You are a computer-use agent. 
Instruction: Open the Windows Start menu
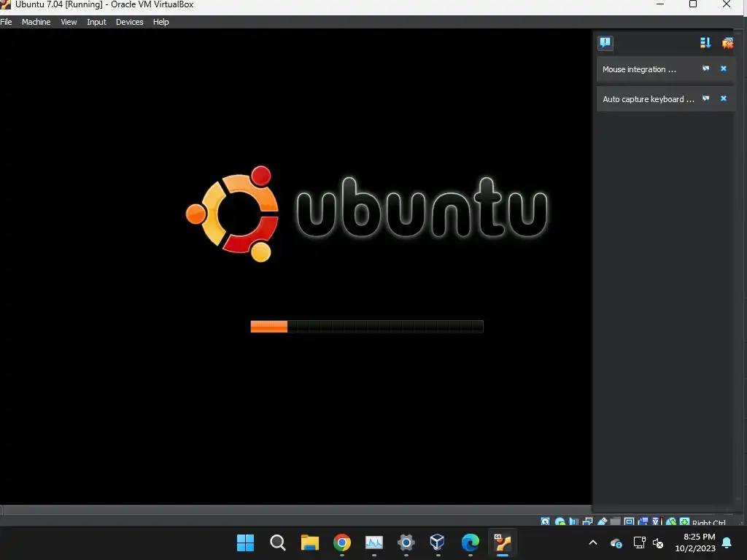click(245, 542)
